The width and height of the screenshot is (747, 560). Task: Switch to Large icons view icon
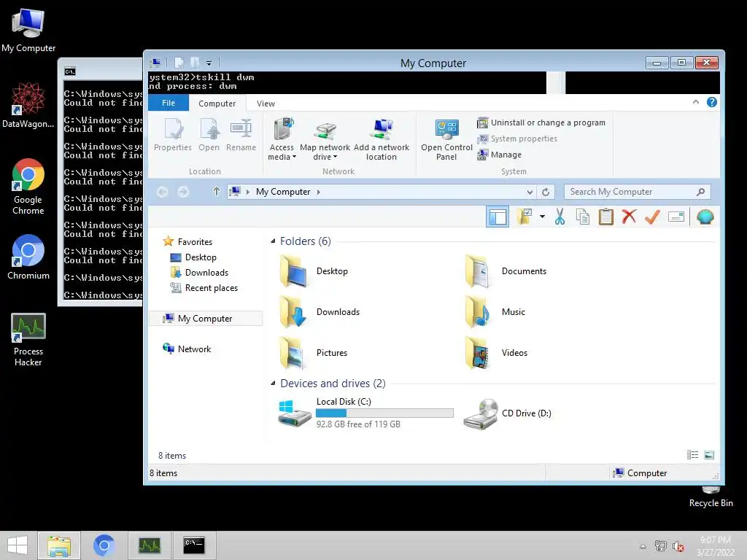tap(709, 455)
